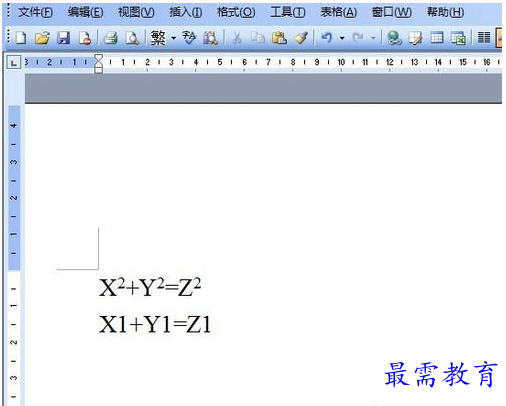Click the left indent square marker on the ruler
The width and height of the screenshot is (506, 406).
(x=99, y=70)
